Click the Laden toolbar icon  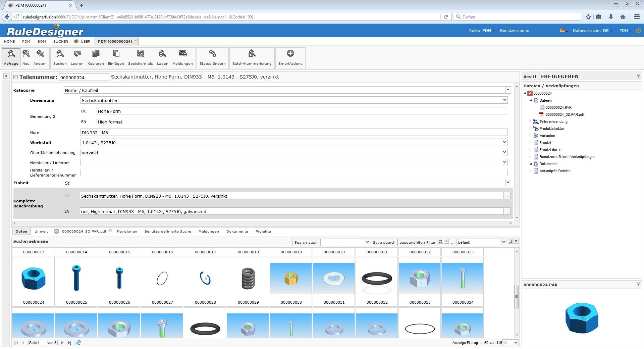[x=162, y=54]
